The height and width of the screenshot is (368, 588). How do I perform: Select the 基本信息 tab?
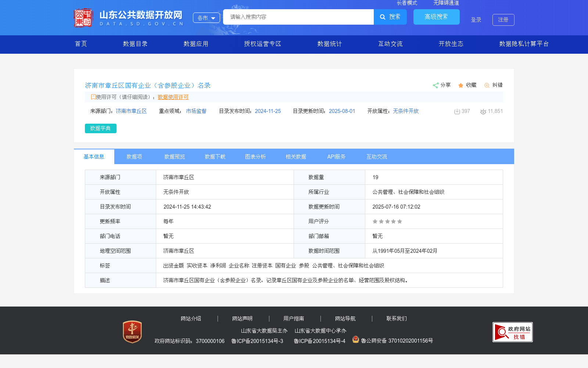click(94, 157)
